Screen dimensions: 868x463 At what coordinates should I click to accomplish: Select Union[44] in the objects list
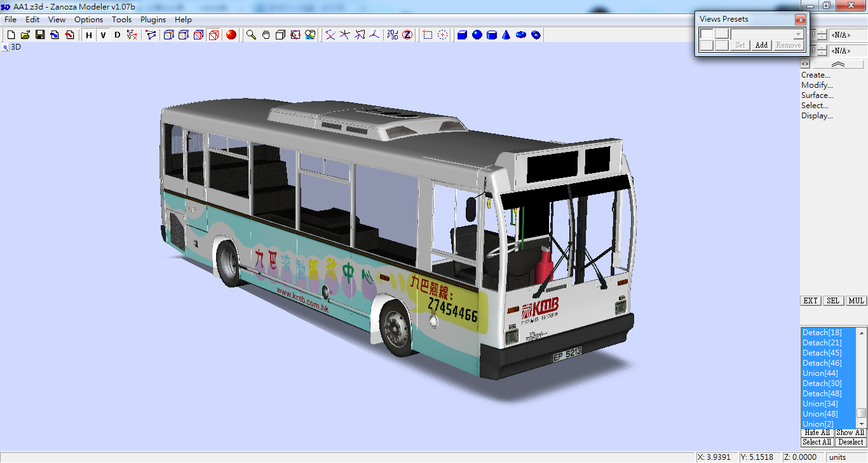click(x=829, y=373)
